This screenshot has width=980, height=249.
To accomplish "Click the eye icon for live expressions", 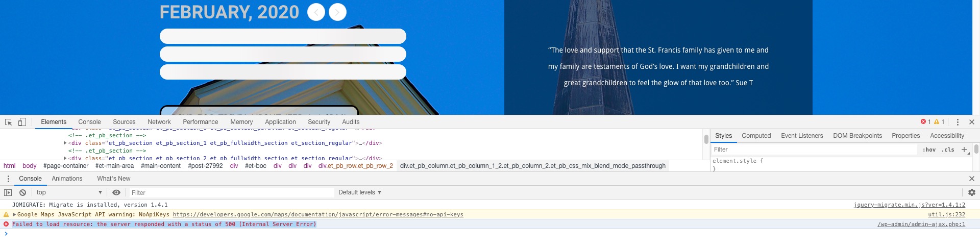I will tap(116, 192).
